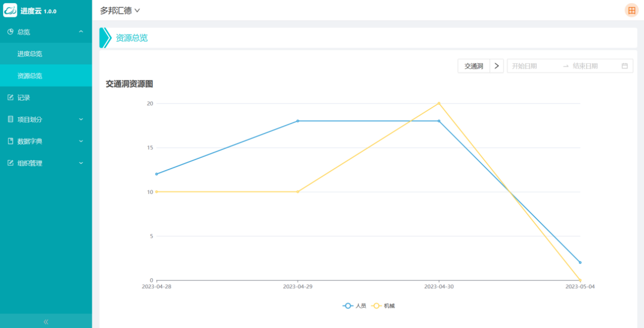Click the 数据字典 document icon
The width and height of the screenshot is (644, 328).
(x=11, y=141)
